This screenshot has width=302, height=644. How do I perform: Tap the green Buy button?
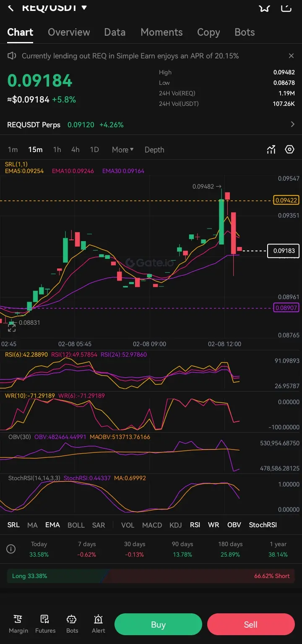(158, 624)
